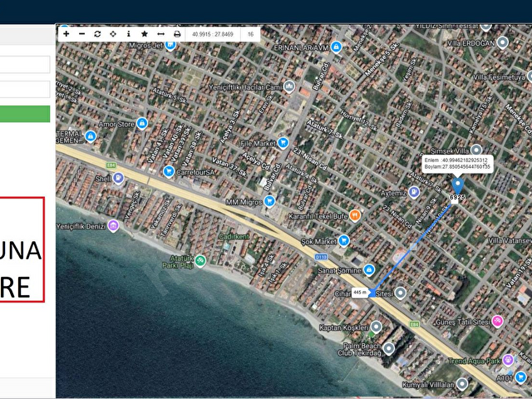
Task: Click the CarrefourSA cart marker
Action: click(169, 172)
